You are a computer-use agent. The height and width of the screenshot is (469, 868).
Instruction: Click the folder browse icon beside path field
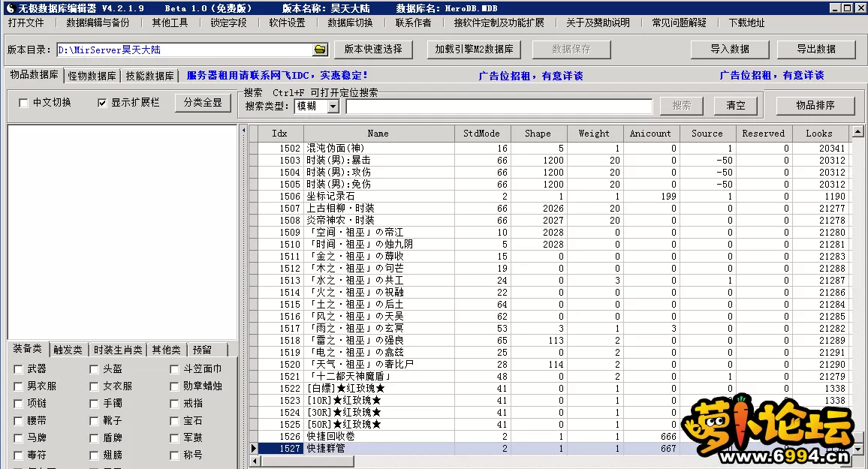(320, 50)
